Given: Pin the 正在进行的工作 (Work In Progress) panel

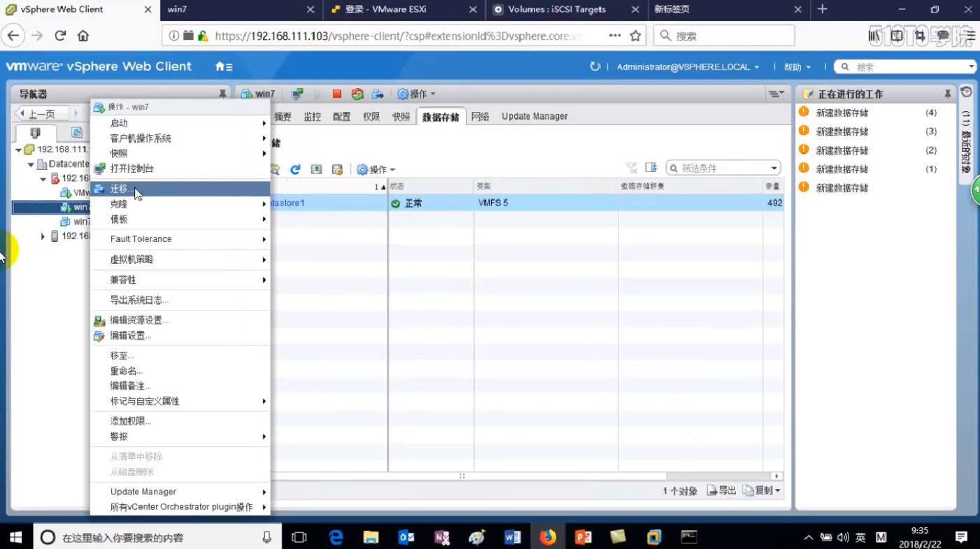Looking at the screenshot, I should coord(948,94).
